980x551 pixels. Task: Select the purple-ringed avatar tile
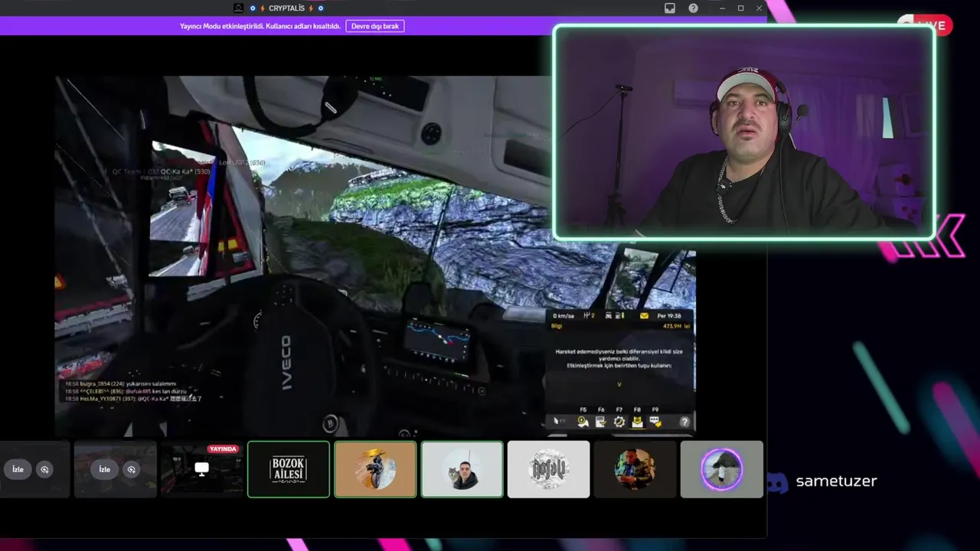722,469
